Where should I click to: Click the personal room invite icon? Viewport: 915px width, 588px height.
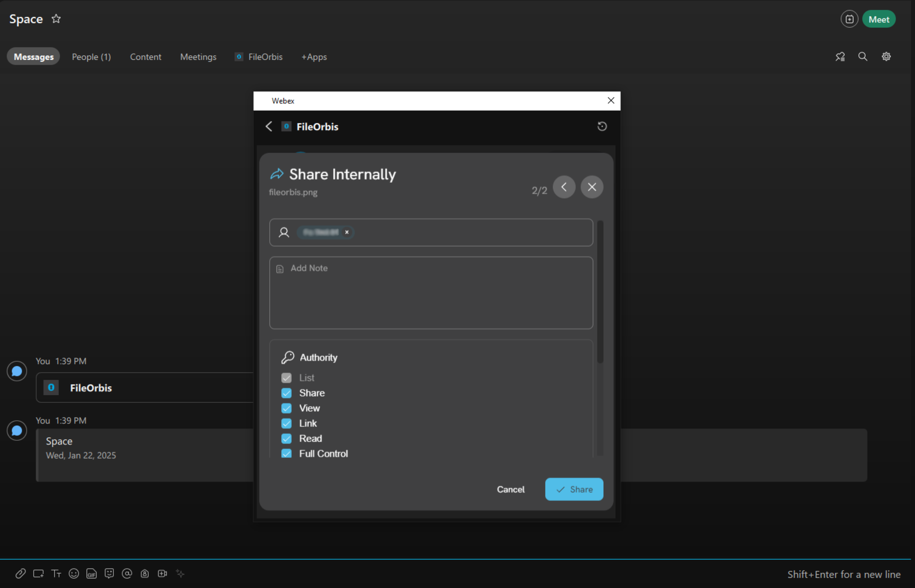(145, 573)
